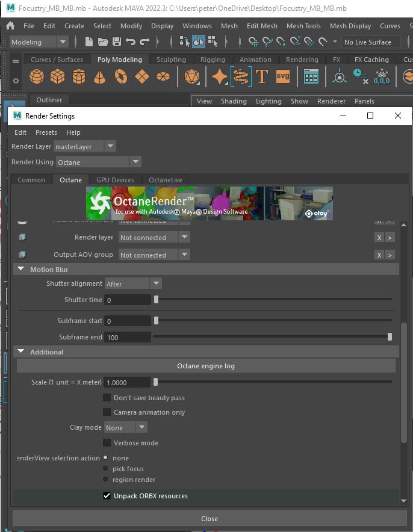413x532 pixels.
Task: Create a polygon plane from shelf
Action: [x=142, y=76]
